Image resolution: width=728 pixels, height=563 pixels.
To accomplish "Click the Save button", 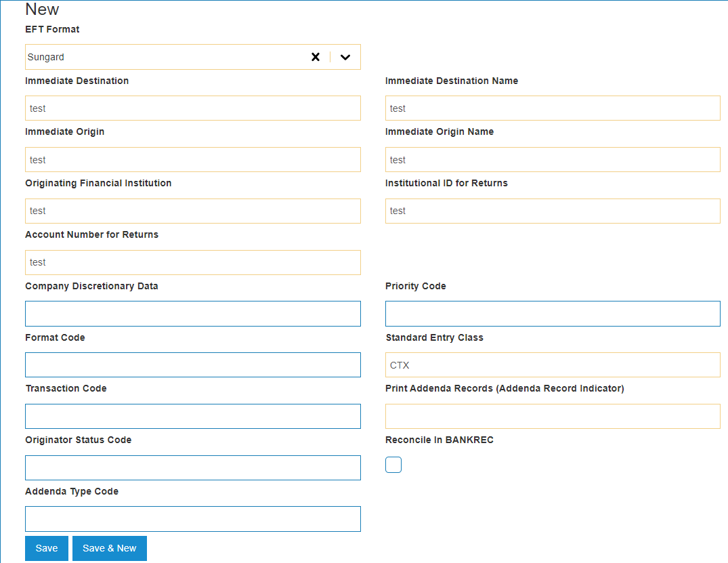I will tap(47, 548).
